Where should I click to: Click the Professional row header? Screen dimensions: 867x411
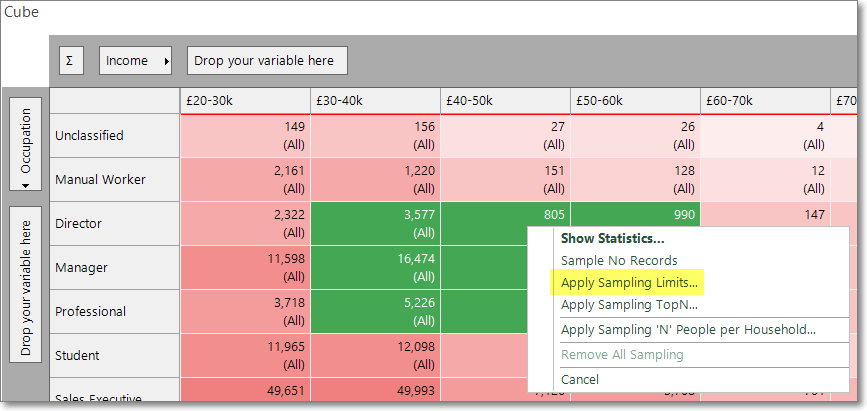coord(114,311)
